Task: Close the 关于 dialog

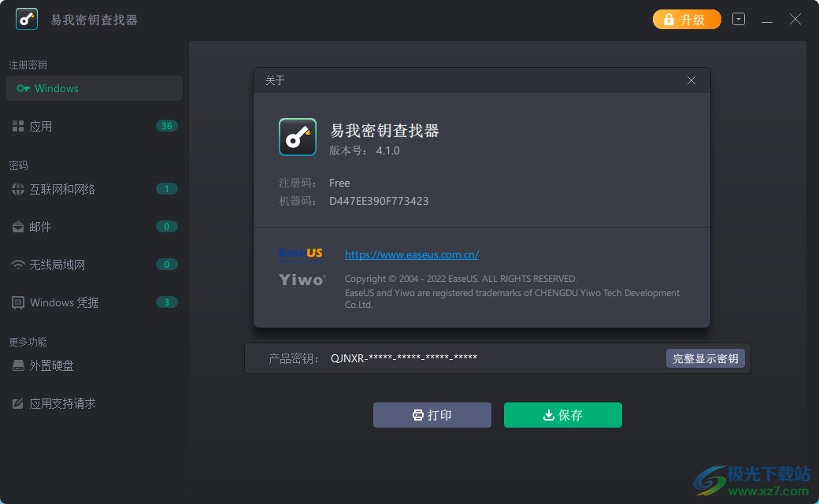Action: [x=691, y=80]
